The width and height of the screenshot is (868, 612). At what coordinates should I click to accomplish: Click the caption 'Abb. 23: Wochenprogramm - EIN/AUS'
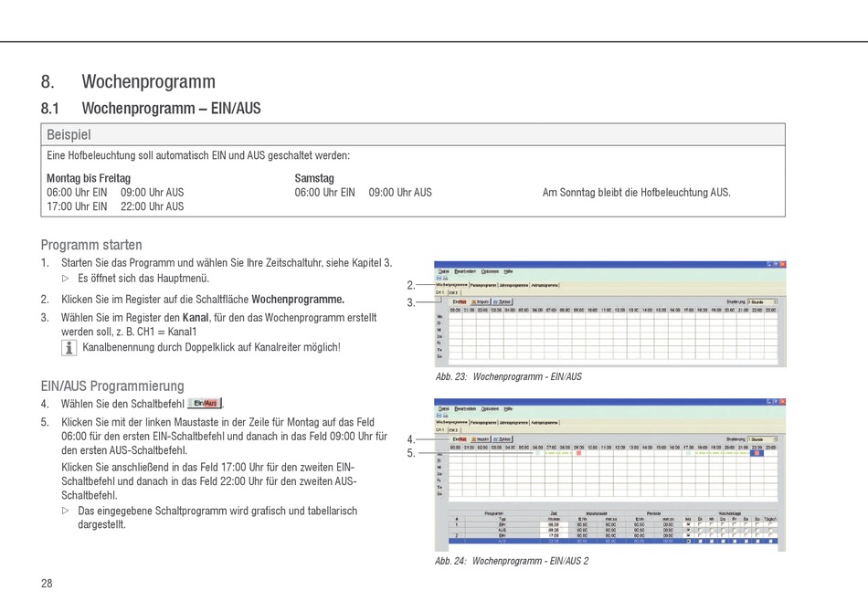click(508, 377)
